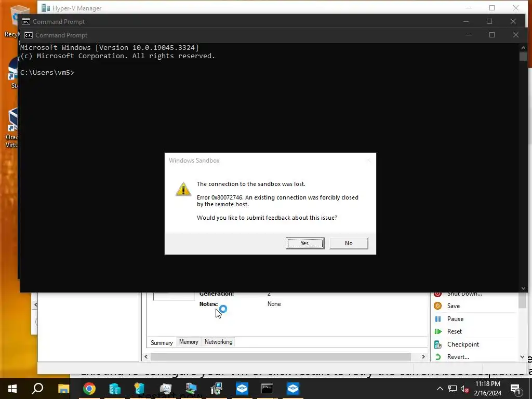Screen dimensions: 532x399
Task: Click the installer disc taskbar icon
Action: (x=217, y=389)
